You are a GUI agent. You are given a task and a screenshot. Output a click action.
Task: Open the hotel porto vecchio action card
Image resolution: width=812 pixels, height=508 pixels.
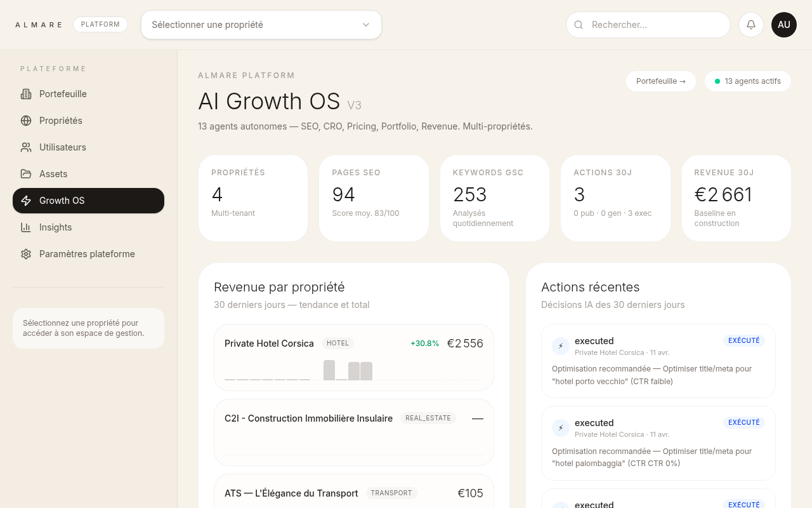click(x=658, y=361)
